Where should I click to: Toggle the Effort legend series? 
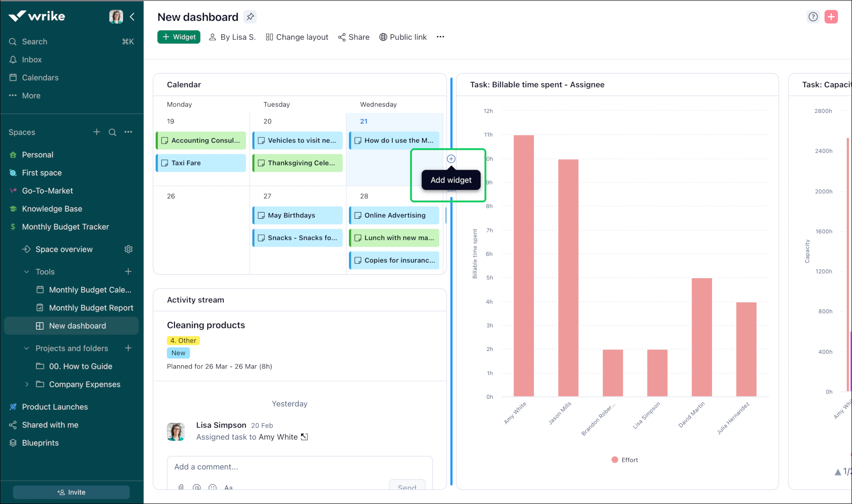click(624, 460)
